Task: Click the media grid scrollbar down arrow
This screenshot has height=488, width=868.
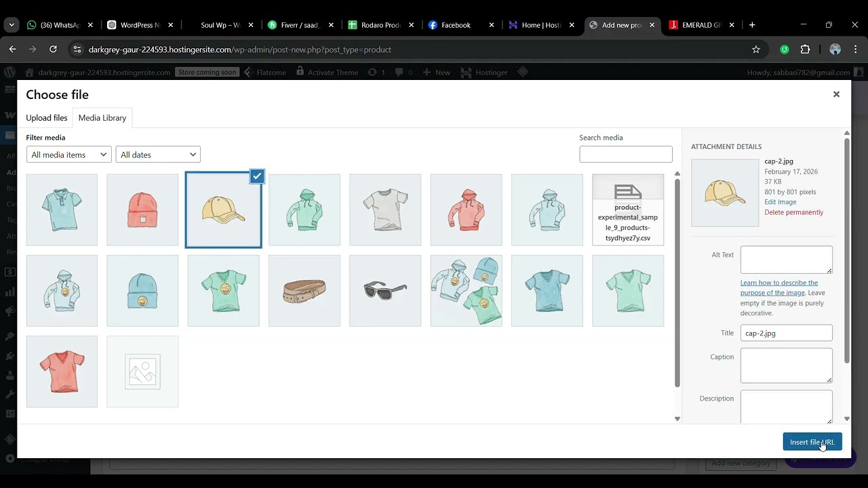Action: [x=677, y=419]
